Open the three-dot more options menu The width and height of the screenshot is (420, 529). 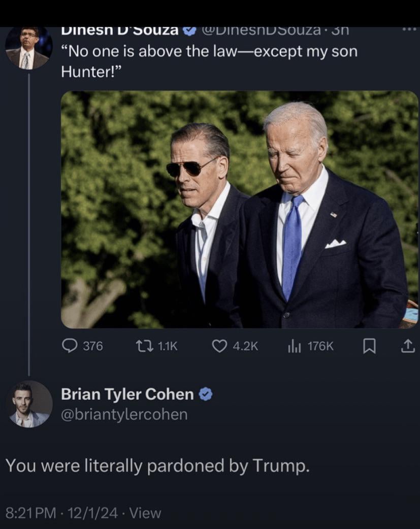409,29
